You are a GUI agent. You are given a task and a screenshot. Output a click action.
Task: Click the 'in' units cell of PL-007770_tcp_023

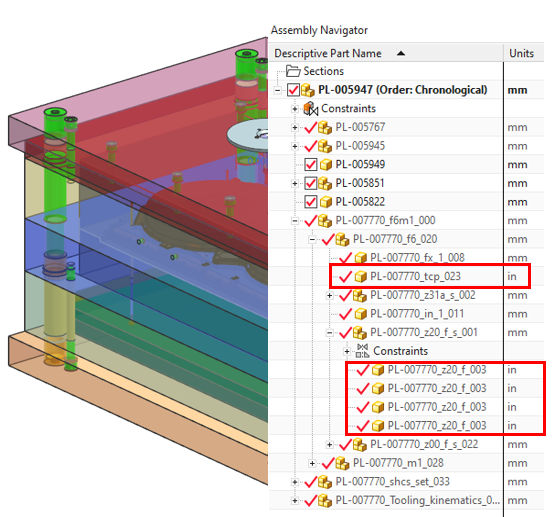[x=512, y=277]
